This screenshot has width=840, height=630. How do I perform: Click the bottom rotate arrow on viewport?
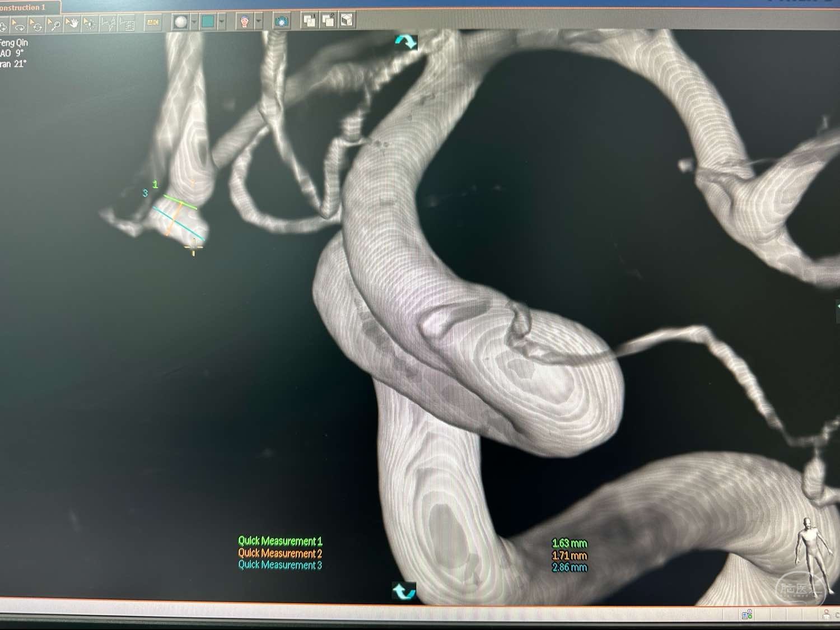tap(404, 591)
